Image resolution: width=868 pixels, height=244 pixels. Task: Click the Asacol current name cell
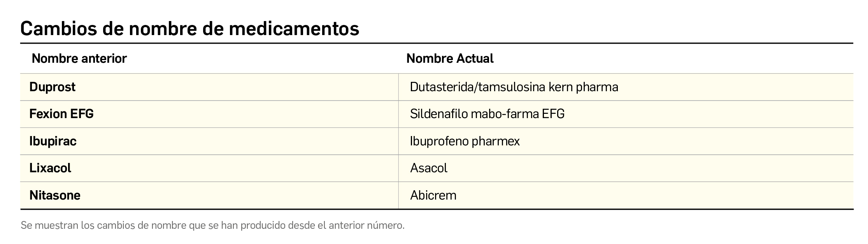tap(429, 168)
